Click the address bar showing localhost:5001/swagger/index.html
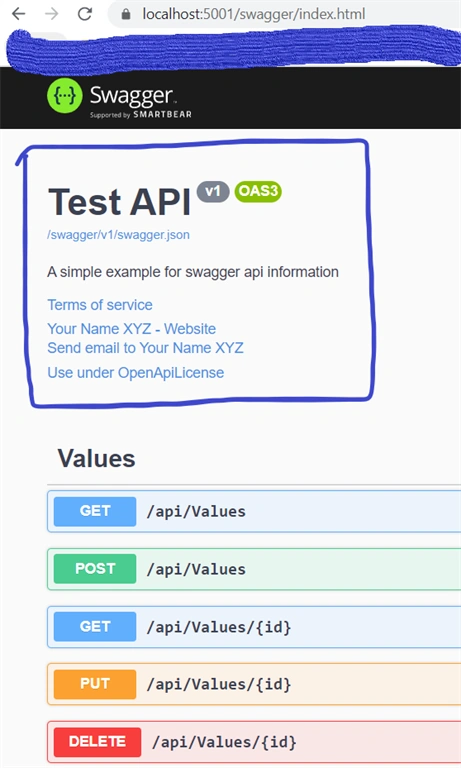This screenshot has width=461, height=768. 284,14
